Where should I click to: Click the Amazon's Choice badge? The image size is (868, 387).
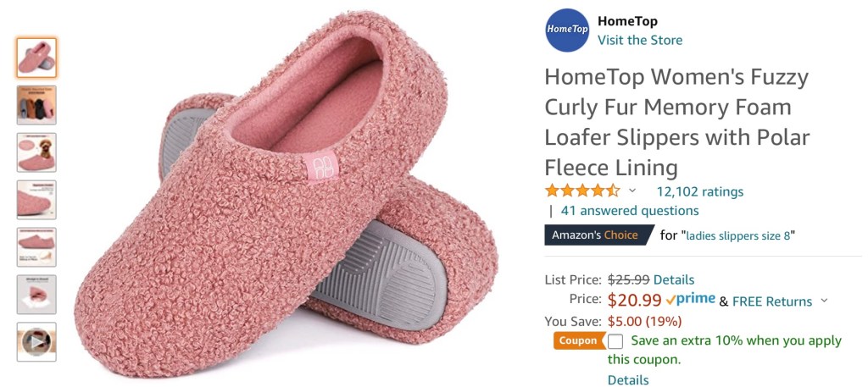click(x=598, y=235)
